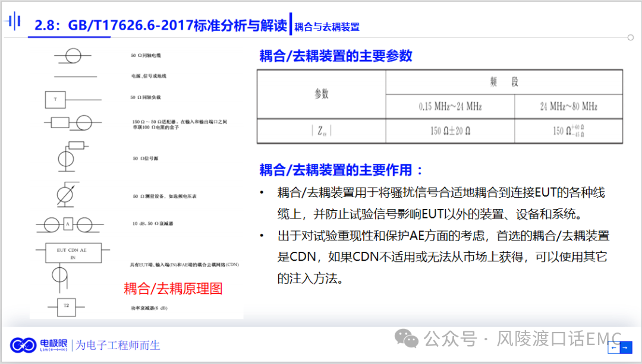This screenshot has height=364, width=642.
Task: Click the 为电子工程师而生 slogan text
Action: (x=118, y=345)
